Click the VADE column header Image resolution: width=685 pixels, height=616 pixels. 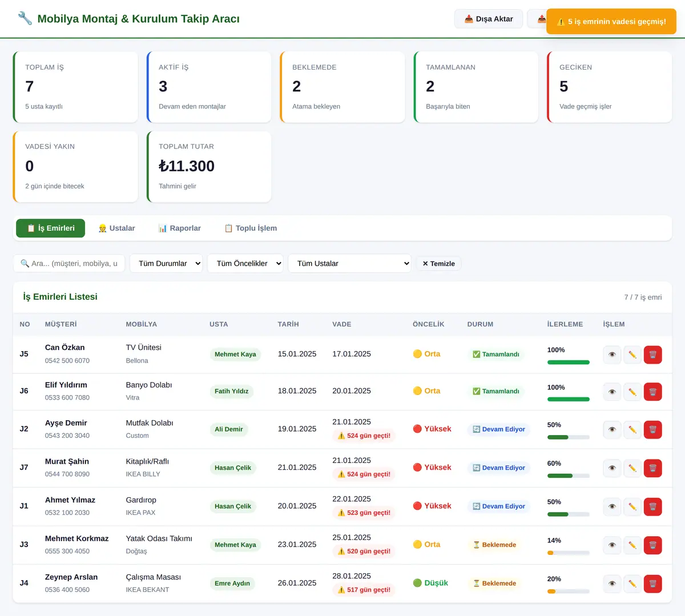coord(342,324)
